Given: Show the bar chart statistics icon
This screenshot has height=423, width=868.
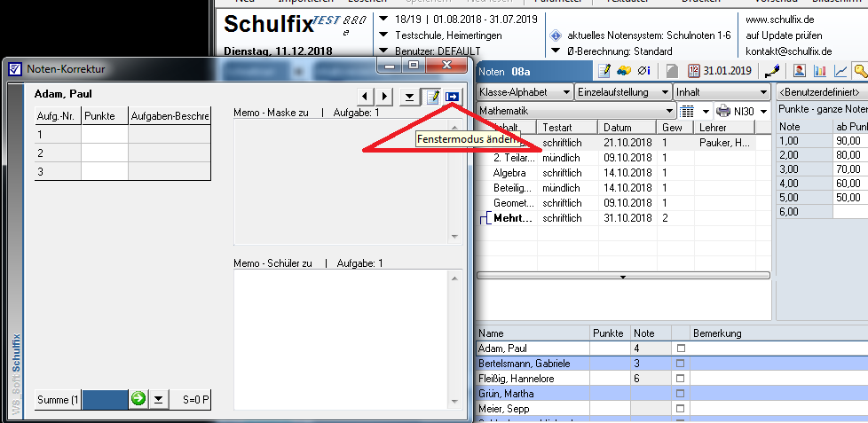Looking at the screenshot, I should tap(820, 71).
